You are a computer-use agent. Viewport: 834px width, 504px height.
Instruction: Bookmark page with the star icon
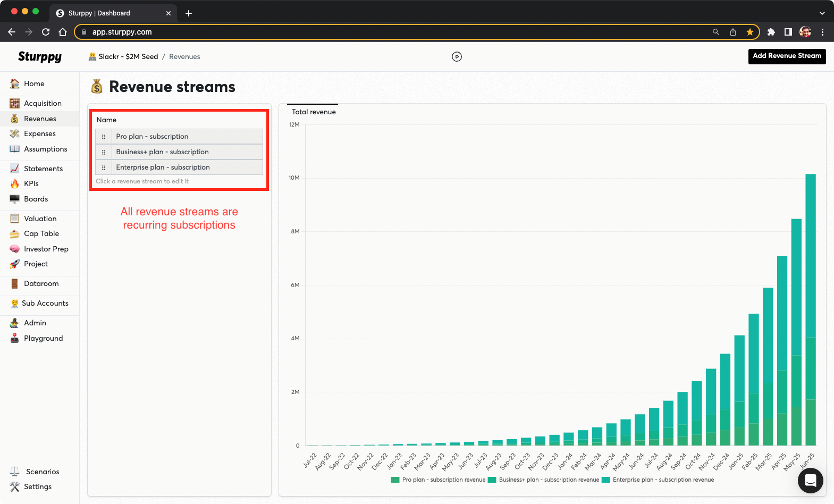(x=749, y=32)
